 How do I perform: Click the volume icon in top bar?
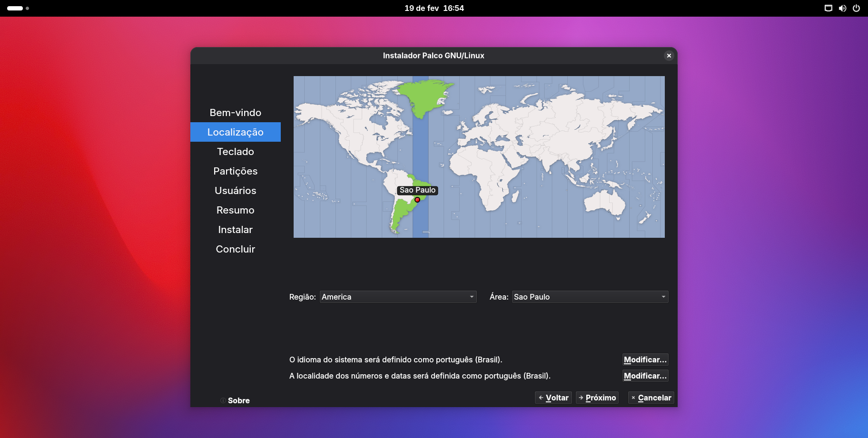[842, 8]
